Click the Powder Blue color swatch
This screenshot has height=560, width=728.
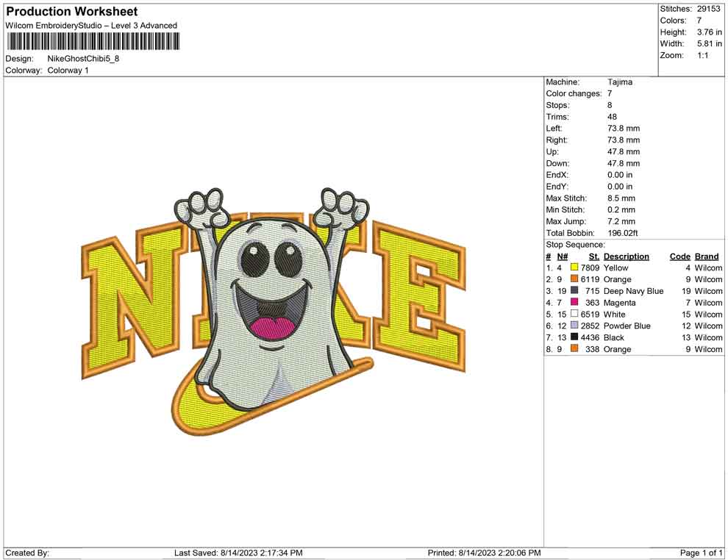[574, 326]
